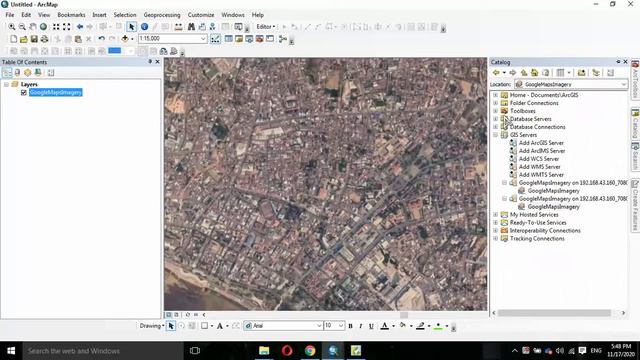The image size is (640, 360).
Task: Toggle auto hide on the Catalog panel
Action: point(618,62)
